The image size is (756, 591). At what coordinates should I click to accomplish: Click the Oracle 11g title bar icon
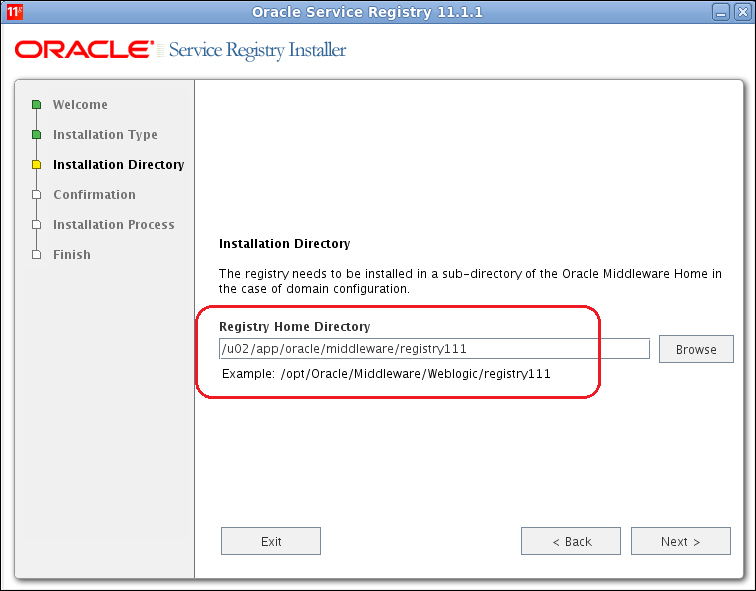pos(14,12)
